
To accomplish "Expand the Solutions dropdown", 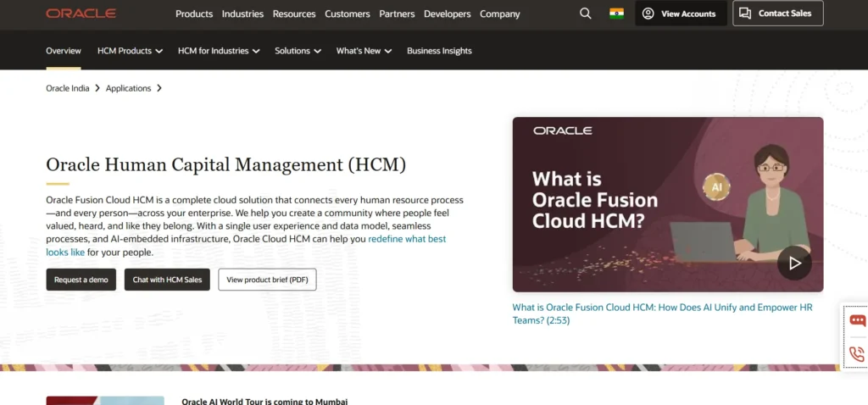I will click(298, 51).
